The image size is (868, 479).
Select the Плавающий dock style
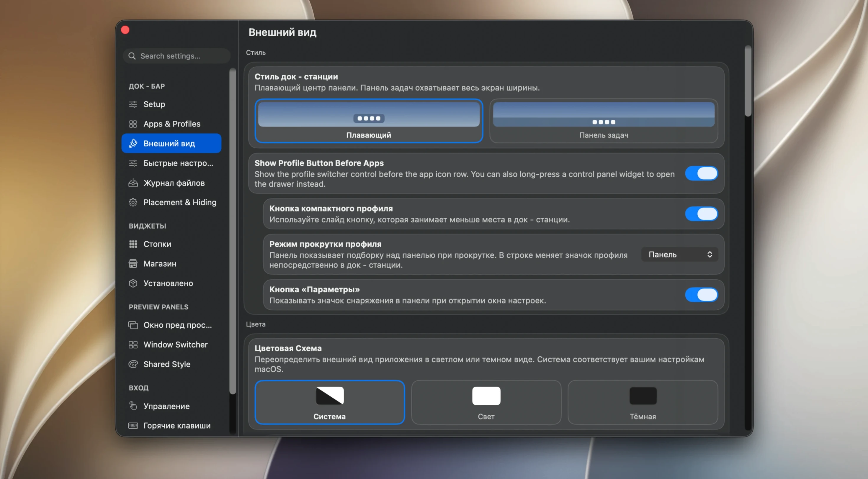pos(369,121)
